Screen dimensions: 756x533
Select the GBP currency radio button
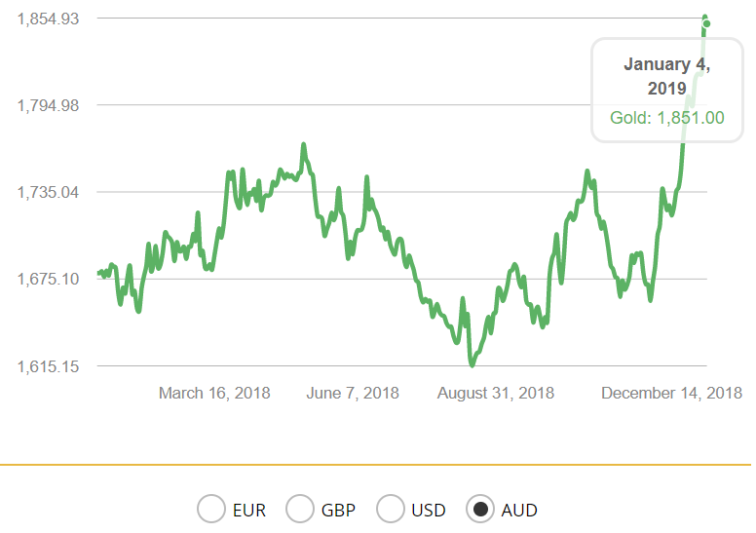coord(300,510)
